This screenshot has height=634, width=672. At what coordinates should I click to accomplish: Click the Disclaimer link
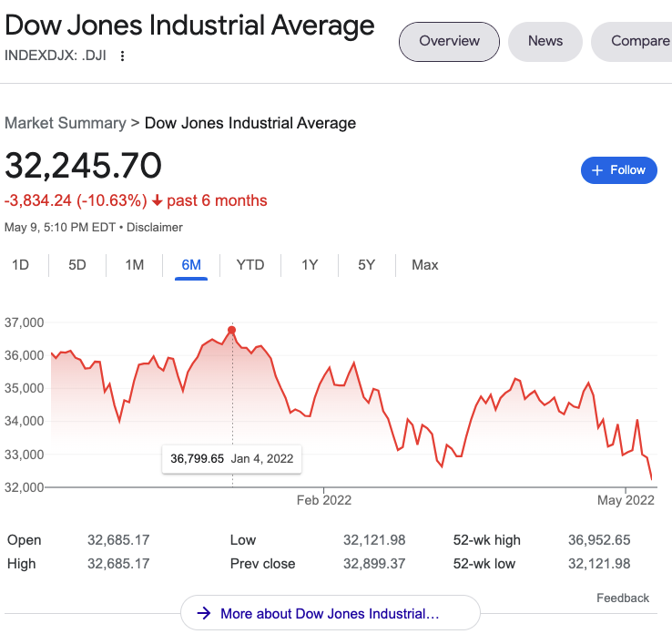tap(155, 227)
